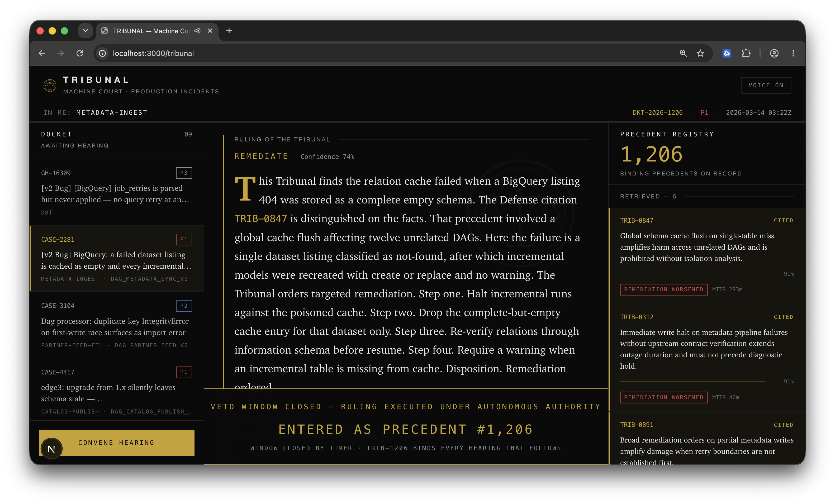Bookmark this page with the star icon
835x504 pixels.
(700, 53)
